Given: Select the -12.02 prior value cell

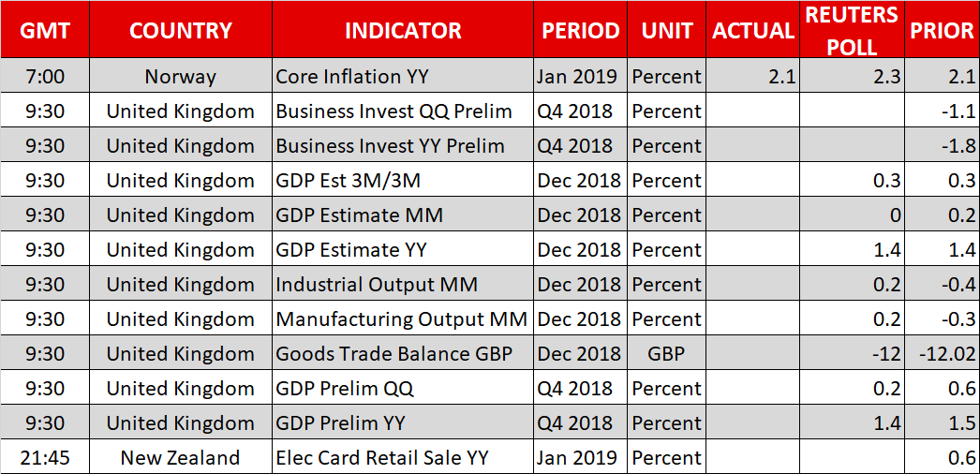Looking at the screenshot, I should pyautogui.click(x=942, y=354).
